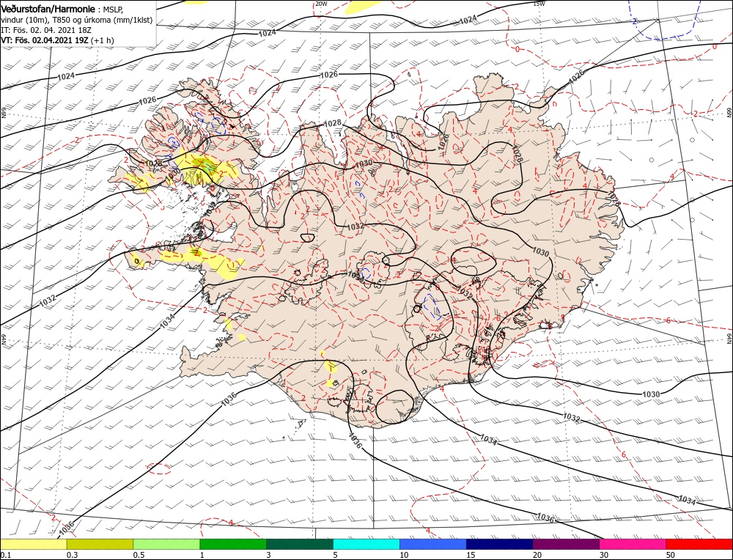Click the olive 0.3–0.5 legend swatch

100,544
